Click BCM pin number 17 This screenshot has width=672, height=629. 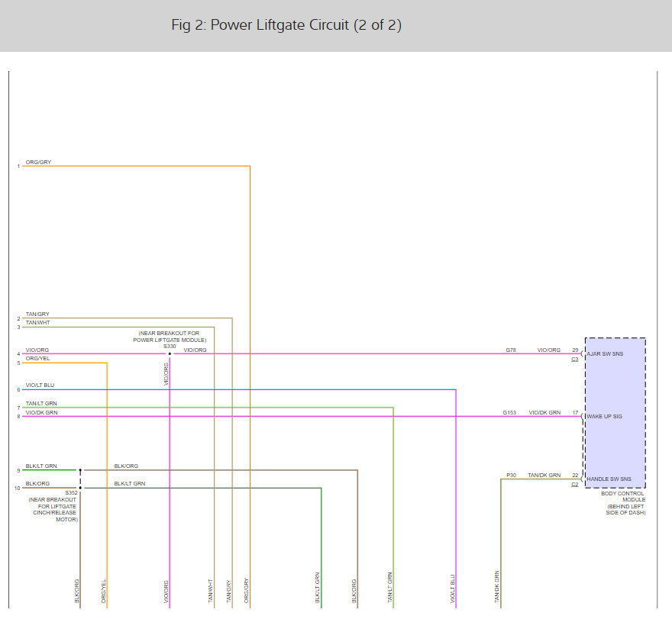click(x=575, y=413)
